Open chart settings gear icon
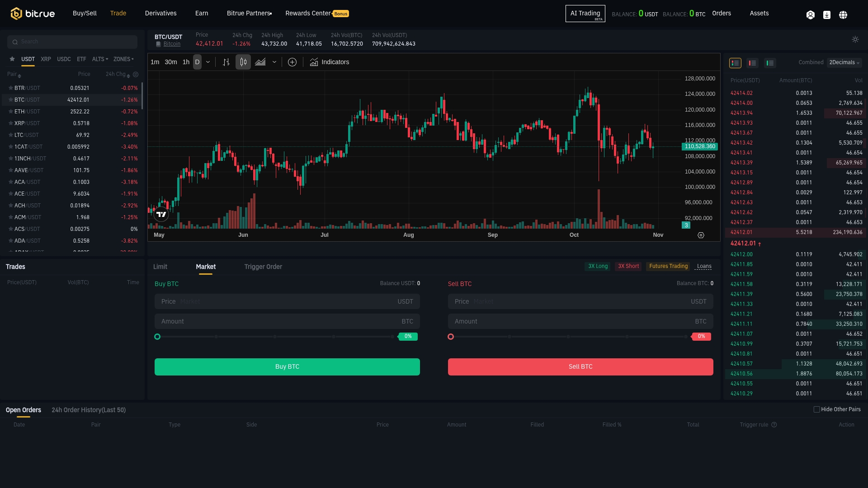The image size is (868, 488). click(701, 235)
